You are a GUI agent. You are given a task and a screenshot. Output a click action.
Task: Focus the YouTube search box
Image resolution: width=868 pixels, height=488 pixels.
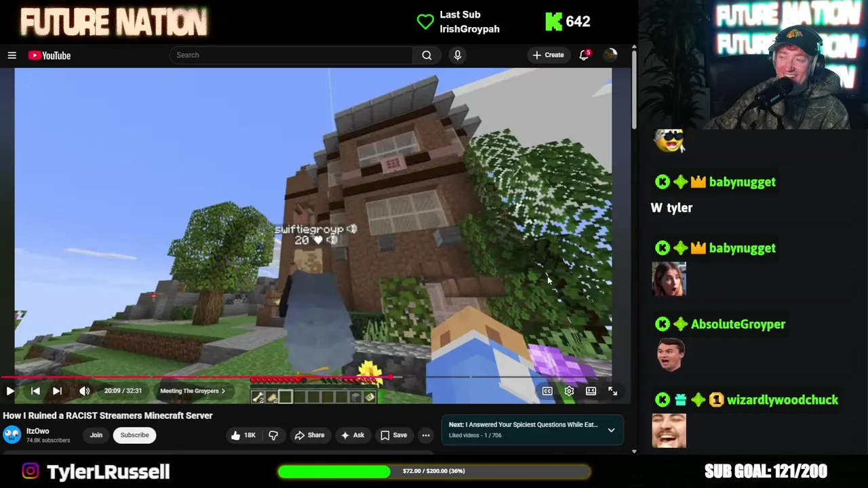pyautogui.click(x=291, y=55)
